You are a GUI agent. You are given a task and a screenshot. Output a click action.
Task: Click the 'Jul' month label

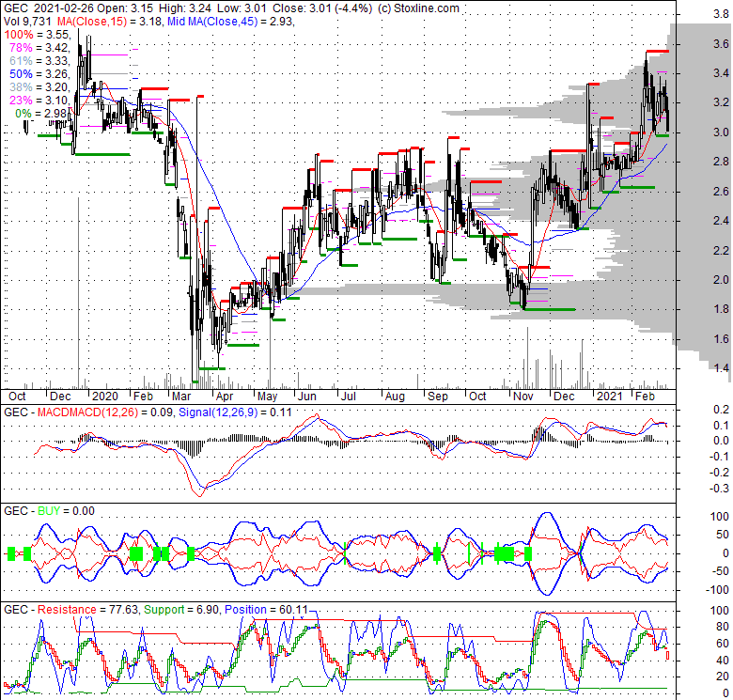349,397
